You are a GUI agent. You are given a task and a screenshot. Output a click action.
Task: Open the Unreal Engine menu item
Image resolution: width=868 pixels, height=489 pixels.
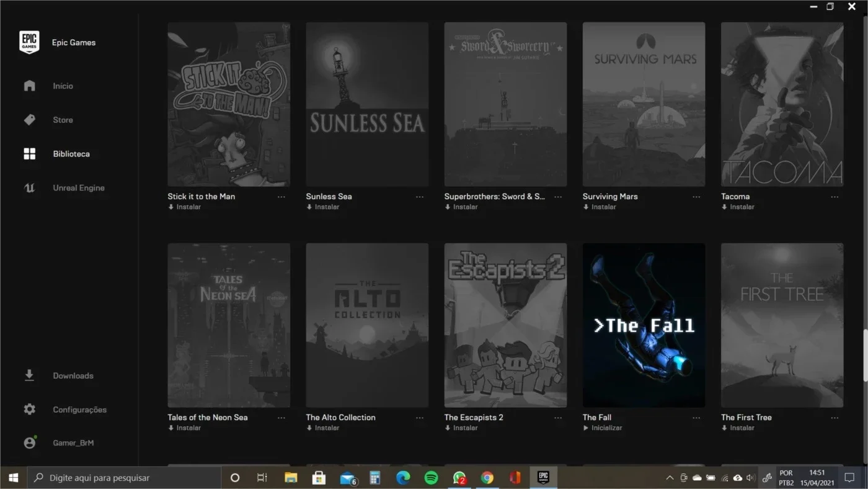(x=79, y=188)
